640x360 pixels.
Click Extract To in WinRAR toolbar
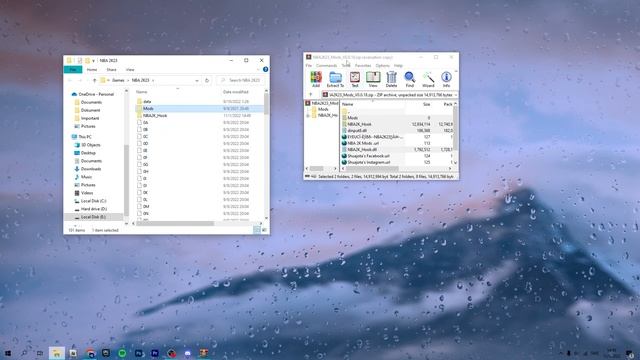pyautogui.click(x=335, y=79)
